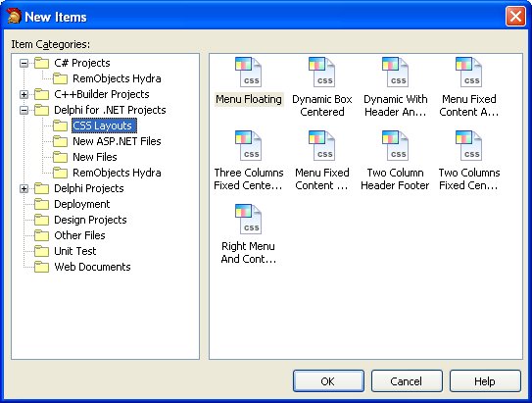Screen dimensions: 532x403
Task: Select the Right Menu And Content icon
Action: click(x=248, y=220)
